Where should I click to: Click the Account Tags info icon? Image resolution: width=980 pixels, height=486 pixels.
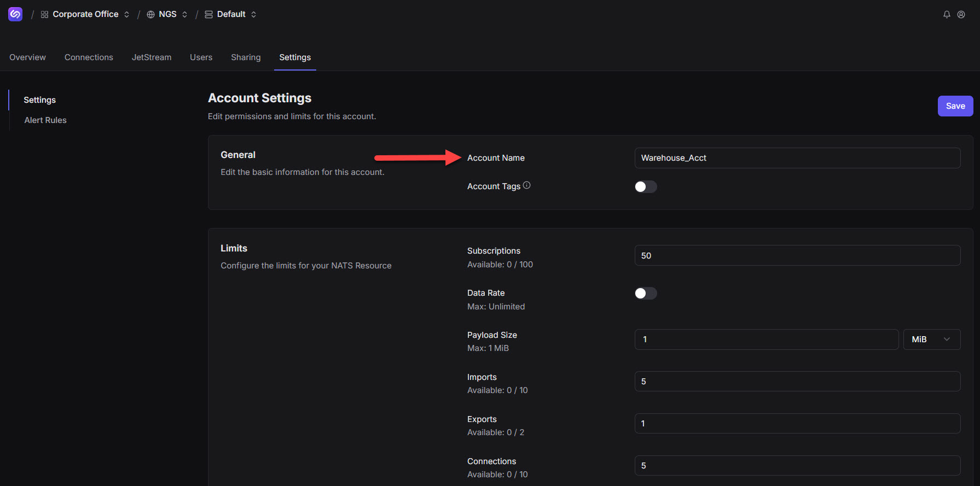pyautogui.click(x=526, y=185)
